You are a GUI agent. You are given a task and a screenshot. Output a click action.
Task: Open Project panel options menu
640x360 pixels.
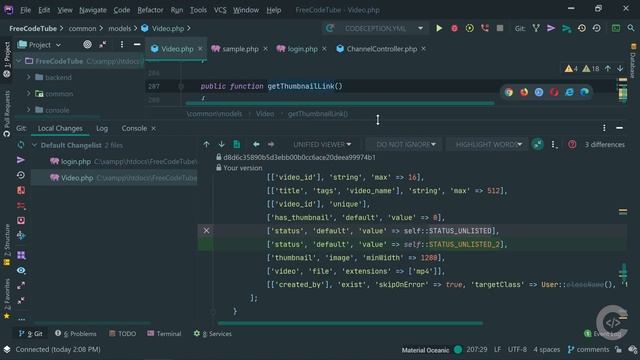[x=122, y=44]
